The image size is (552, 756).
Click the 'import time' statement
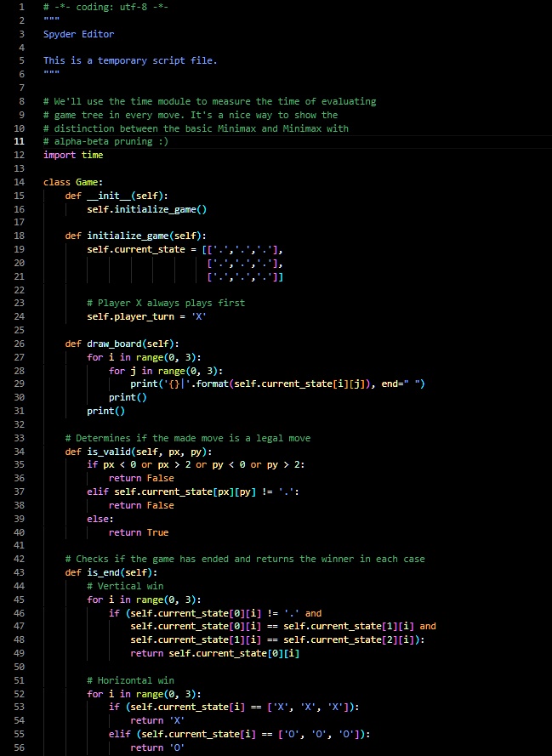tap(73, 155)
